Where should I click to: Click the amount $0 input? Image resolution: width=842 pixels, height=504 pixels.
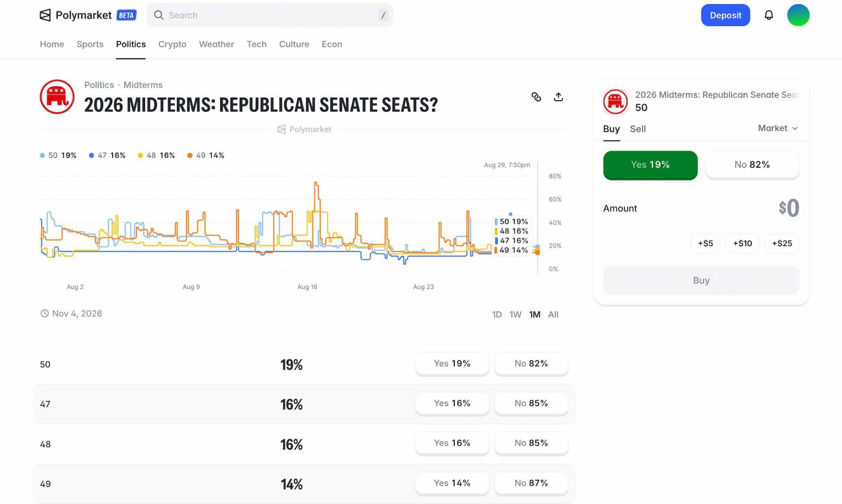789,208
